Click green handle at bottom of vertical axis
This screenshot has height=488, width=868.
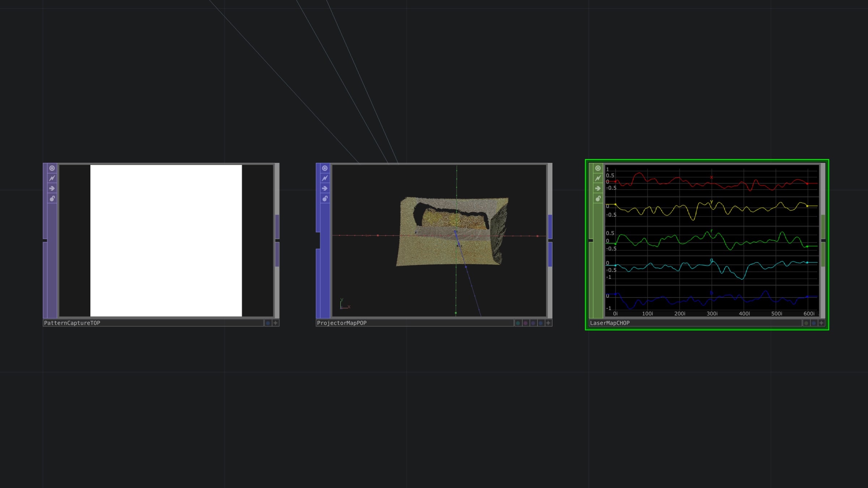(x=456, y=313)
